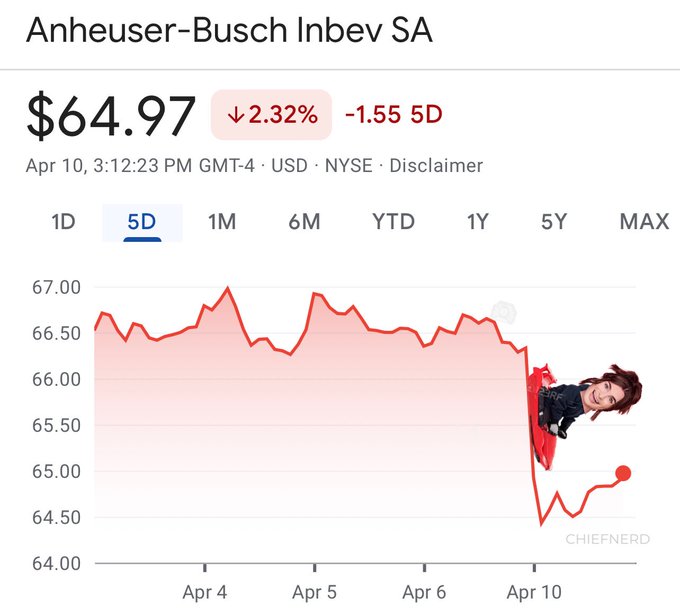Screen dimensions: 680x616
Task: Click the Apr 4 axis label
Action: (205, 592)
